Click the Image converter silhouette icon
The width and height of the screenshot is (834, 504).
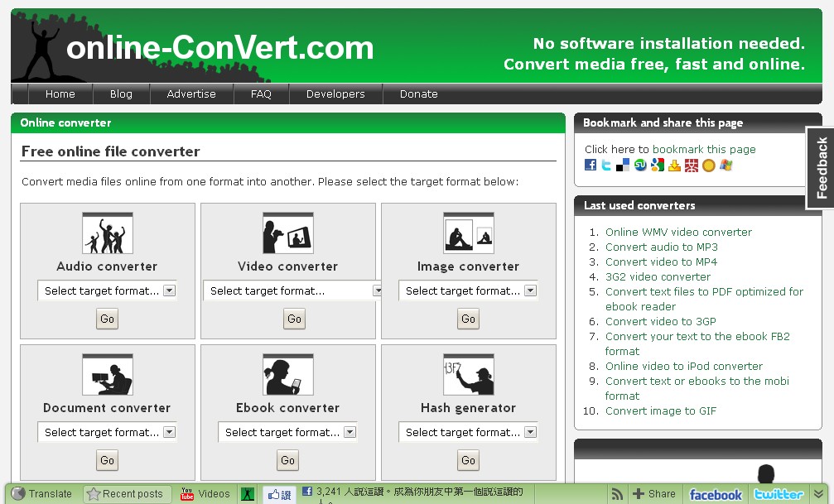point(469,233)
